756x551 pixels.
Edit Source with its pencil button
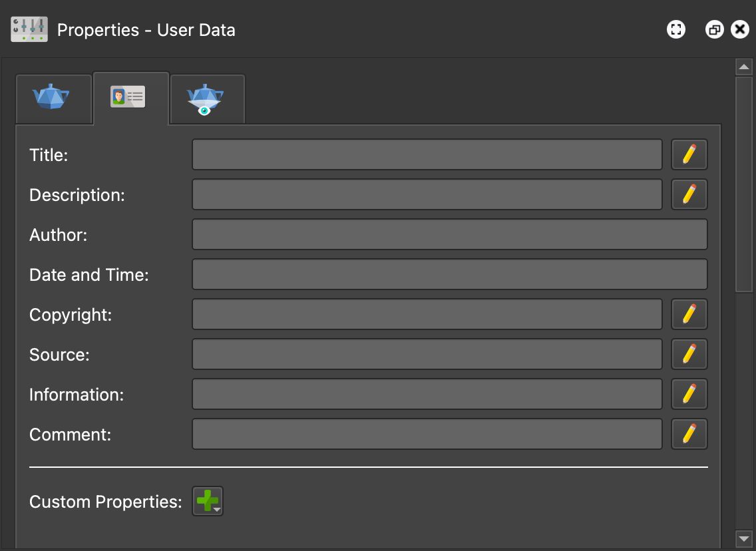tap(689, 354)
